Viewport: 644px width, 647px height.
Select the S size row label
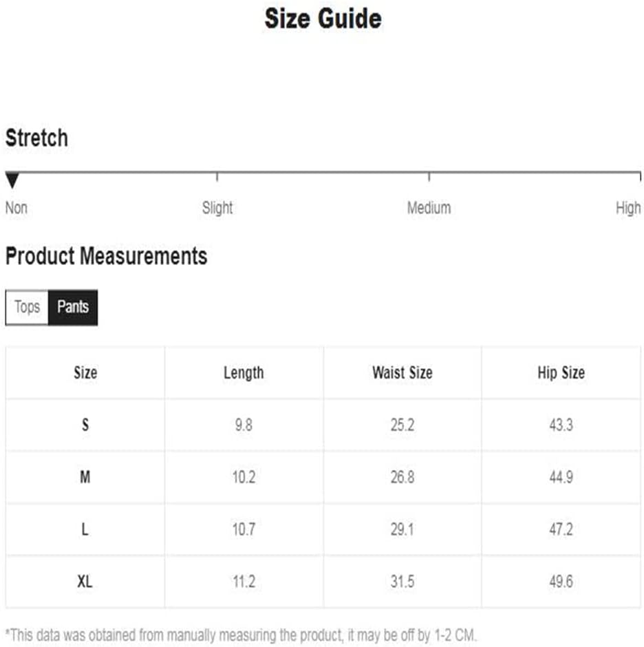pos(85,425)
